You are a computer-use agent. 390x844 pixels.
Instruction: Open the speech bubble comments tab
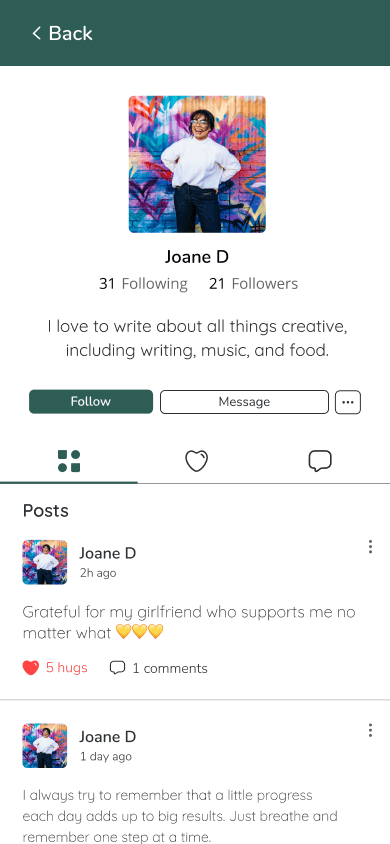[x=320, y=461]
